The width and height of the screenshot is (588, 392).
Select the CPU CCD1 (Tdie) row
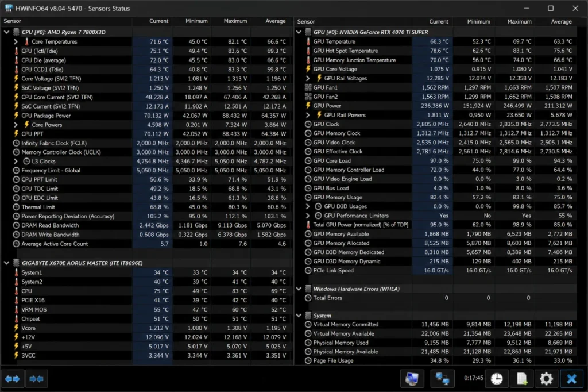pyautogui.click(x=147, y=70)
